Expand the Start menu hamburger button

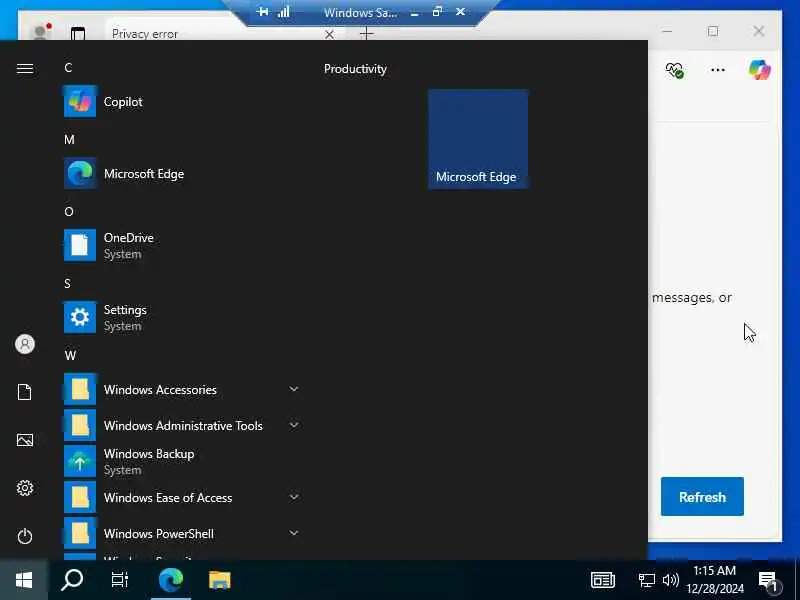point(24,68)
